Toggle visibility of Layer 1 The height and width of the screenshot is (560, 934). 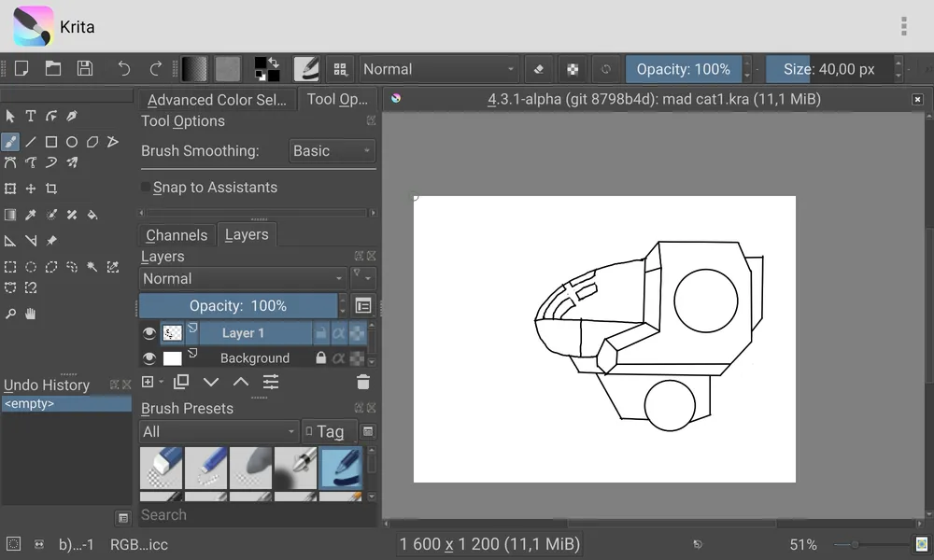click(149, 333)
